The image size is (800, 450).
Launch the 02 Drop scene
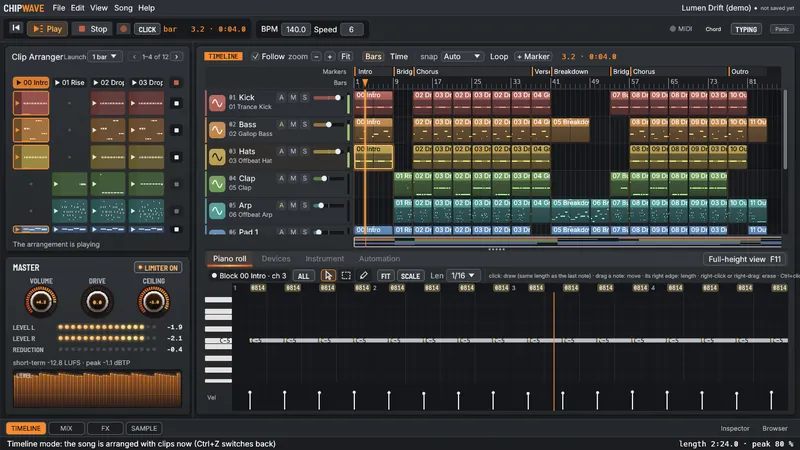[x=108, y=82]
